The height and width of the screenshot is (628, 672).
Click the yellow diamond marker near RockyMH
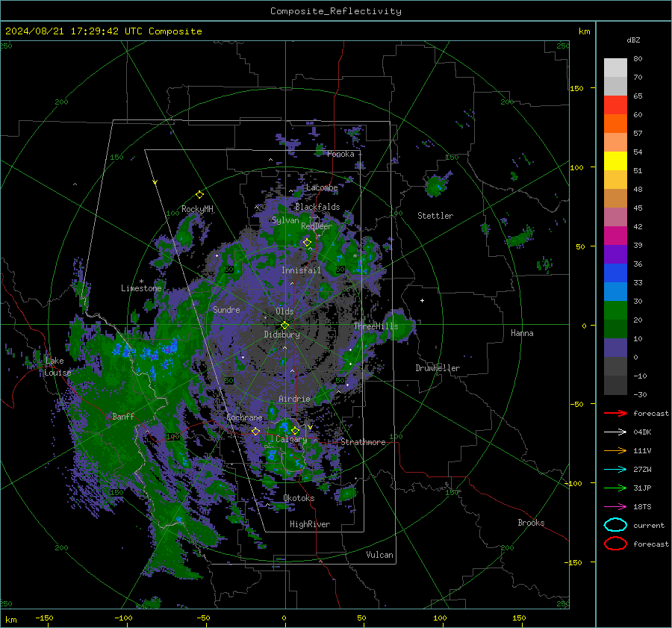[199, 195]
